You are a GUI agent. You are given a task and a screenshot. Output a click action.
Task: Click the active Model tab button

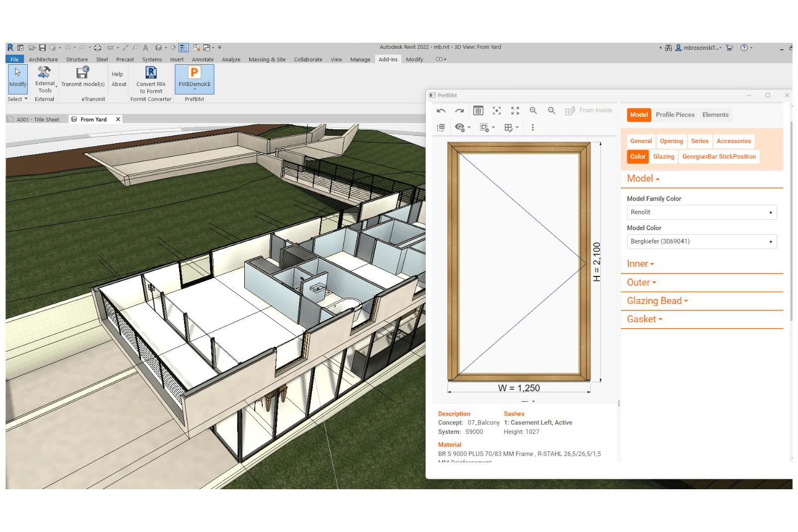pyautogui.click(x=639, y=115)
